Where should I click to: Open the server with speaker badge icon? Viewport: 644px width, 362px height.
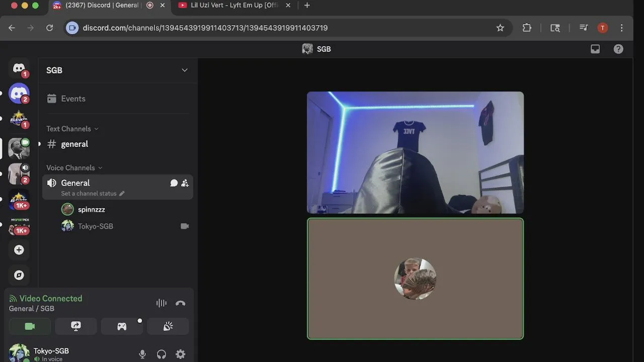point(19,174)
